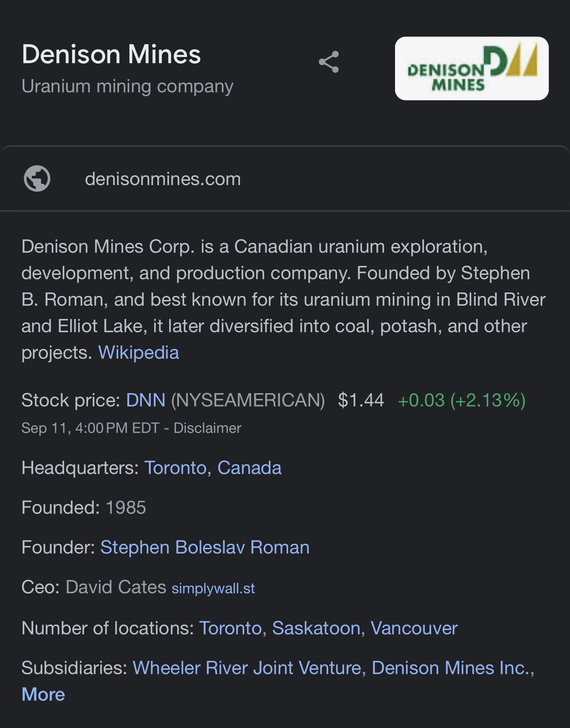
Task: Open the DNN stock ticker link
Action: pos(145,400)
